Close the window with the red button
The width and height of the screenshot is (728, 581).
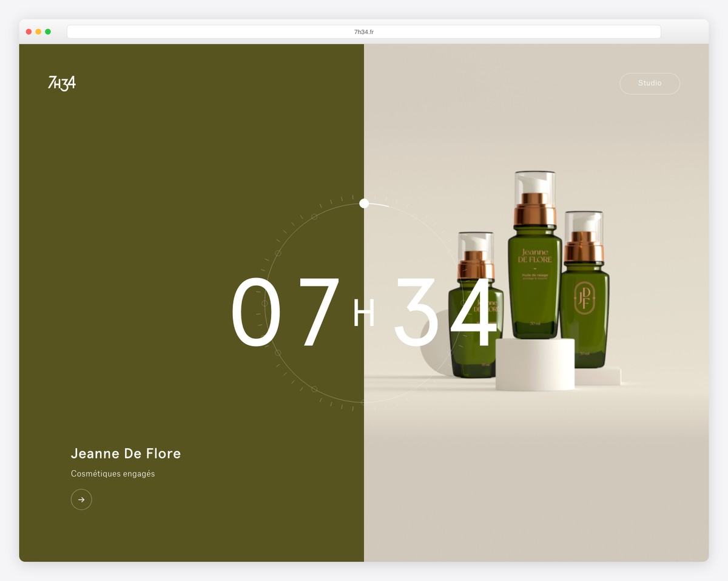29,32
